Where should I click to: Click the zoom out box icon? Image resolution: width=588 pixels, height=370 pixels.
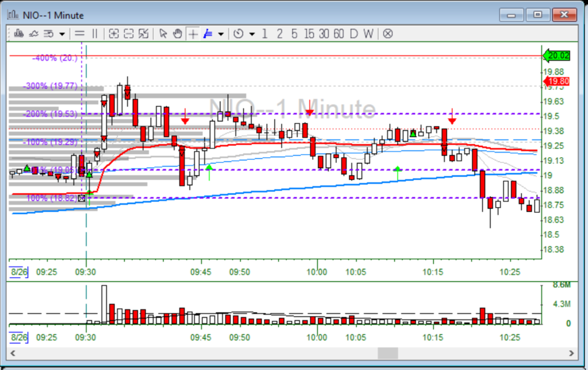coord(129,34)
